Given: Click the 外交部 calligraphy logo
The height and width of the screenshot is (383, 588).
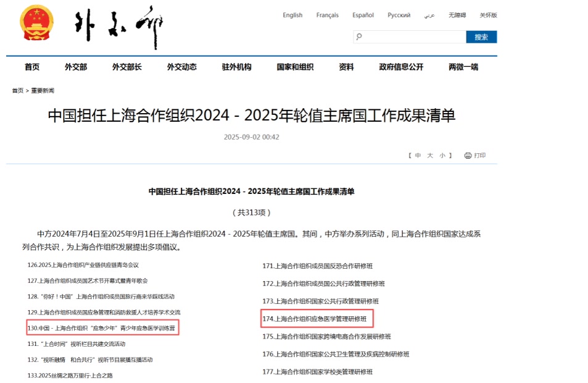Looking at the screenshot, I should 118,28.
